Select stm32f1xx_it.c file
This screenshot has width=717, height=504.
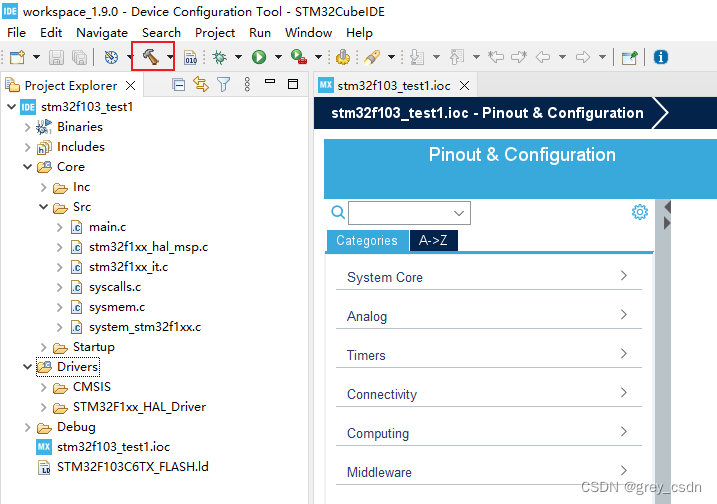pos(128,267)
